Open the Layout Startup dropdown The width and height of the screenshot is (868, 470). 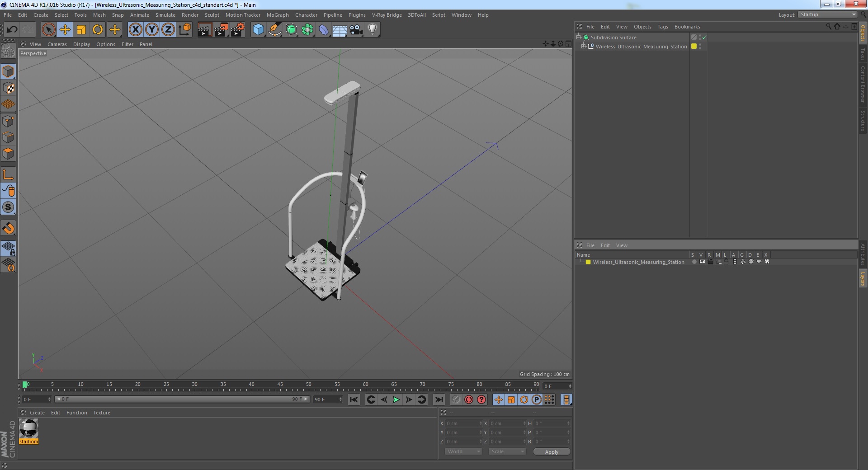[x=827, y=15]
